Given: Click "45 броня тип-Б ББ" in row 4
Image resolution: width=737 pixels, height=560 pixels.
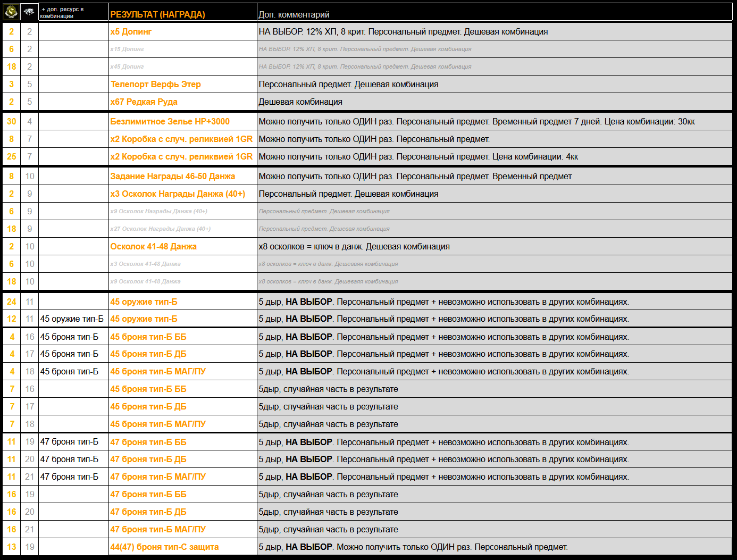Looking at the screenshot, I should [148, 337].
